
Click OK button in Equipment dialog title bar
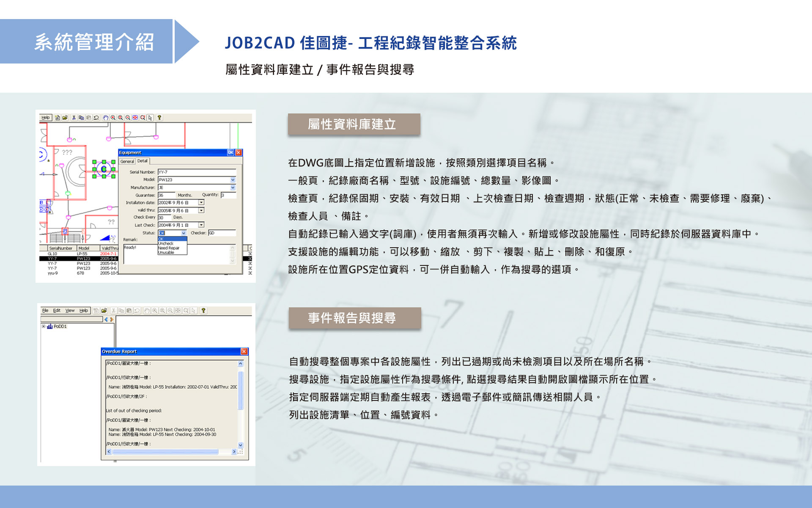point(230,152)
